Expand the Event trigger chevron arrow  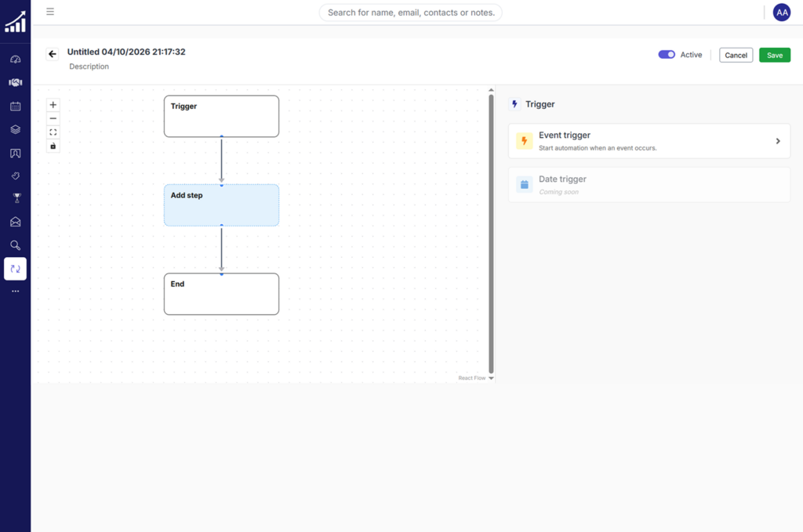[x=777, y=141]
